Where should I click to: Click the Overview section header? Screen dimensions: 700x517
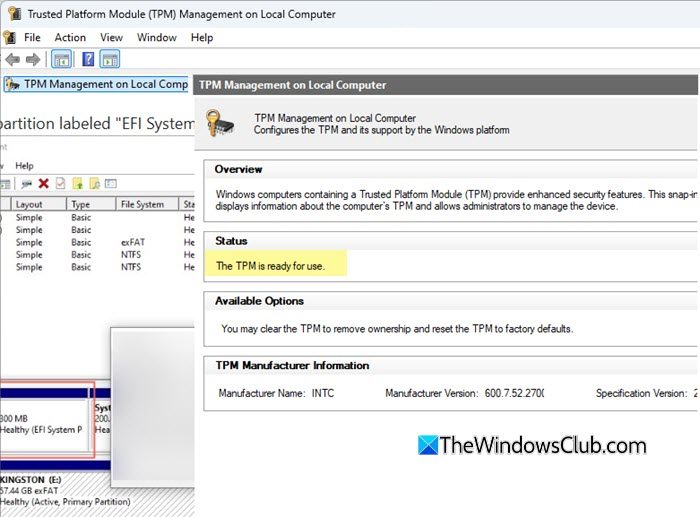[x=238, y=169]
